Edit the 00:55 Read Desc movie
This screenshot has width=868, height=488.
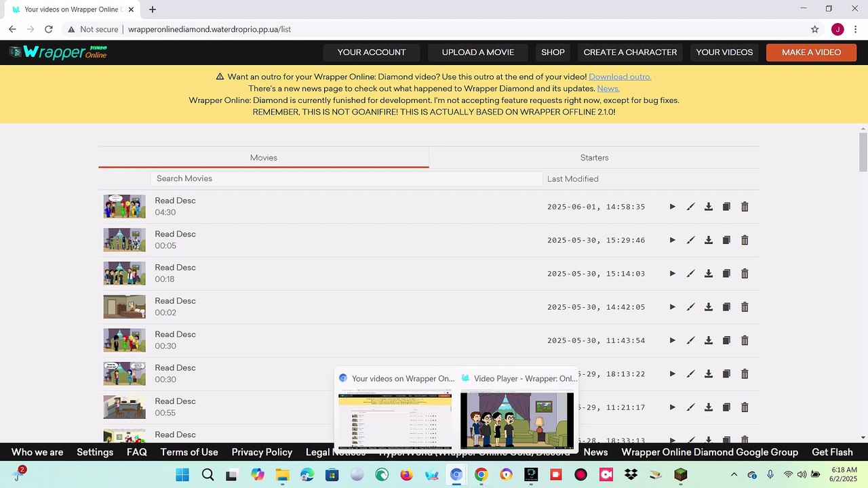tap(690, 407)
